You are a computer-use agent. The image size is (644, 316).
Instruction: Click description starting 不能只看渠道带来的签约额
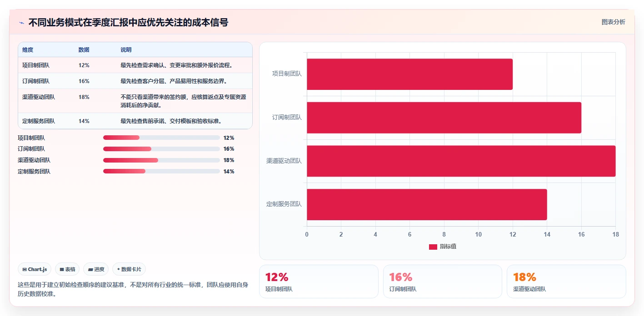point(183,101)
